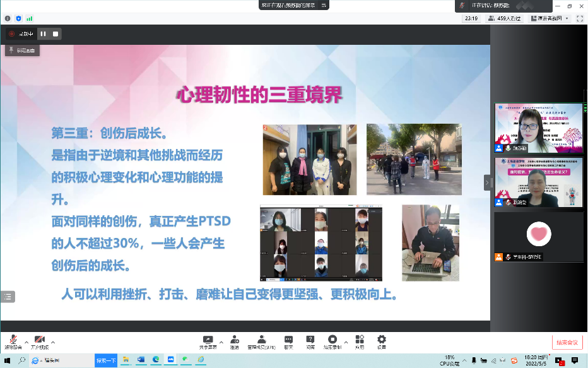Open Word from the taskbar
The height and width of the screenshot is (368, 588).
pos(141,360)
